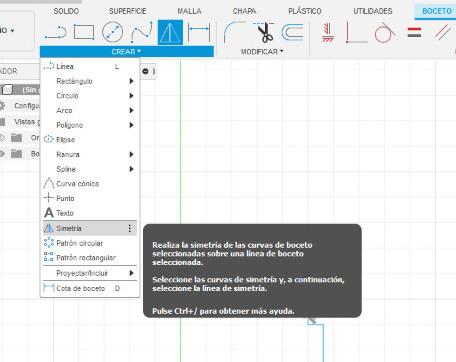Open the workspace dropdown arrow at left

point(13,31)
